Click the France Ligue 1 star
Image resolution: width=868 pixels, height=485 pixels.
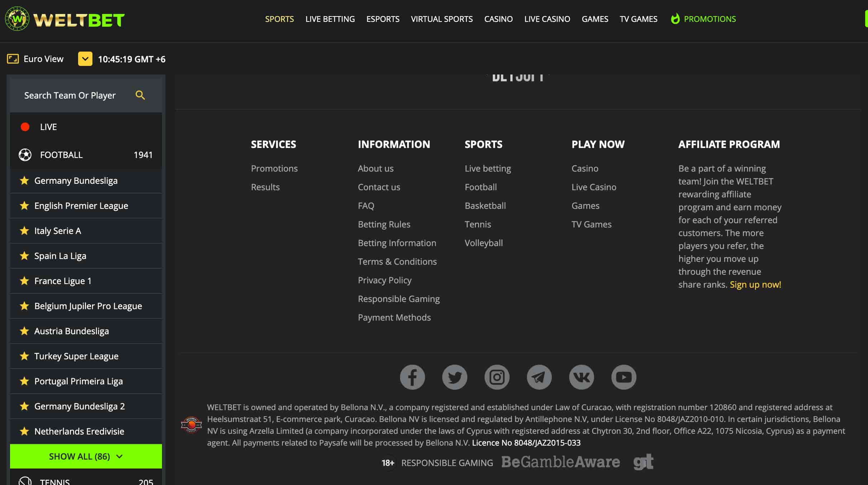(24, 281)
